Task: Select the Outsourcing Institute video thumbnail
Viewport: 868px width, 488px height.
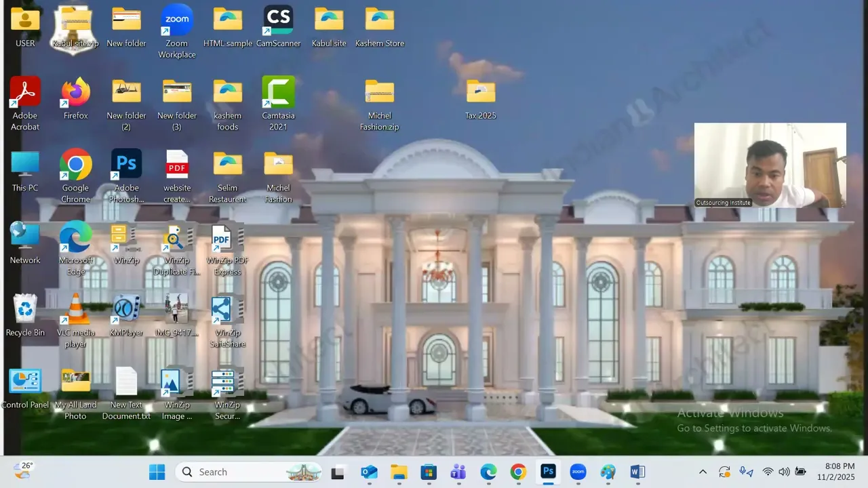Action: [x=770, y=165]
